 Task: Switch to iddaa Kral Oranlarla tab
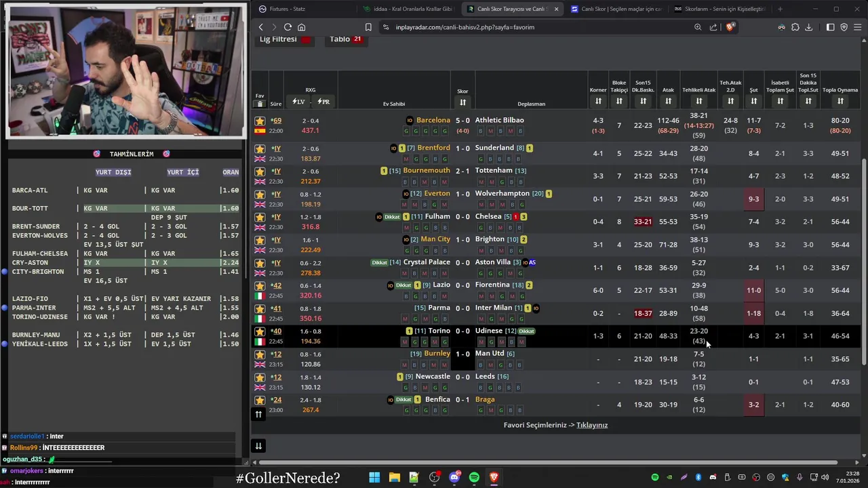click(407, 9)
